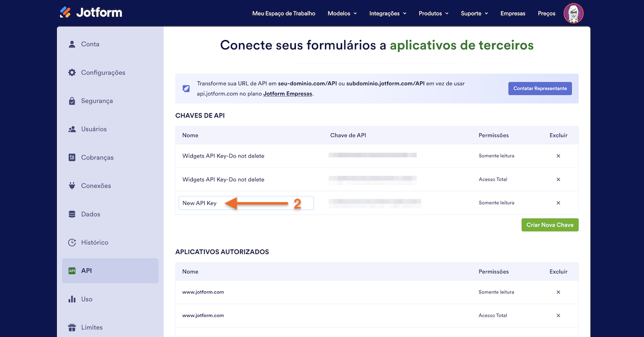
Task: Delete the New API Key row
Action: (558, 203)
